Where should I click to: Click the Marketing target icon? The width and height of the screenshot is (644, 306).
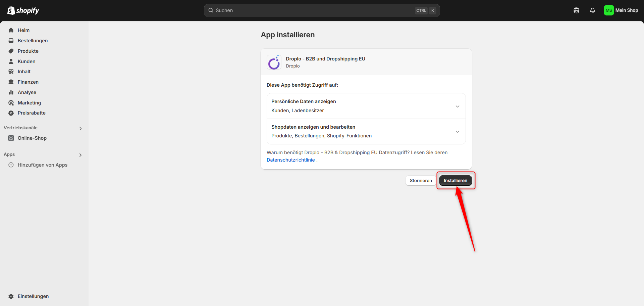tap(11, 103)
